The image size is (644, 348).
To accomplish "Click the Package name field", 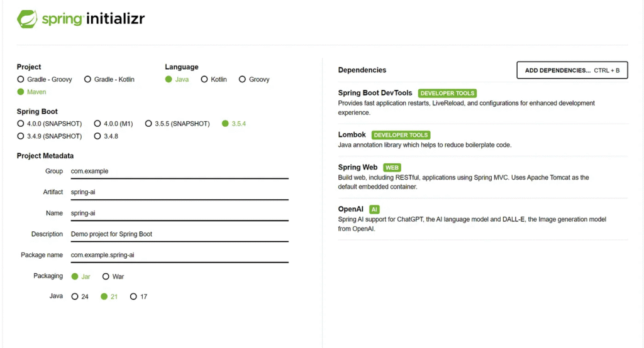I will point(179,255).
